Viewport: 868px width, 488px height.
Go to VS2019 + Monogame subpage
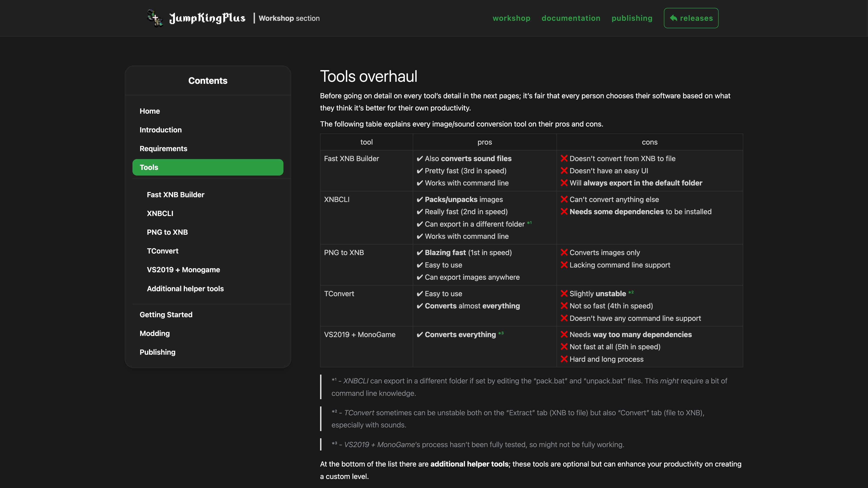point(183,270)
